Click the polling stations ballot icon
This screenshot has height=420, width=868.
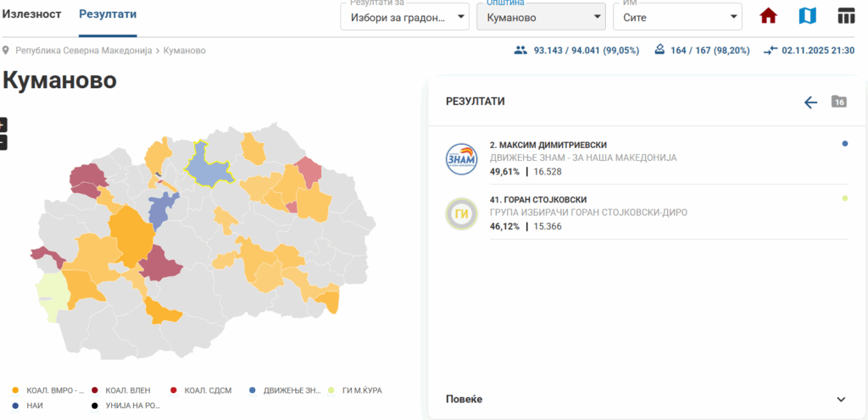659,51
